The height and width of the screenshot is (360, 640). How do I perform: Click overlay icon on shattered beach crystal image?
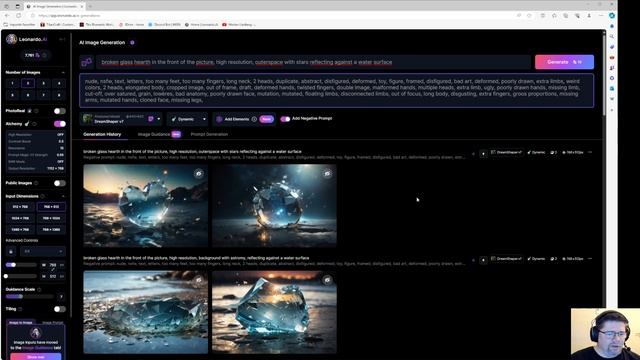199,280
